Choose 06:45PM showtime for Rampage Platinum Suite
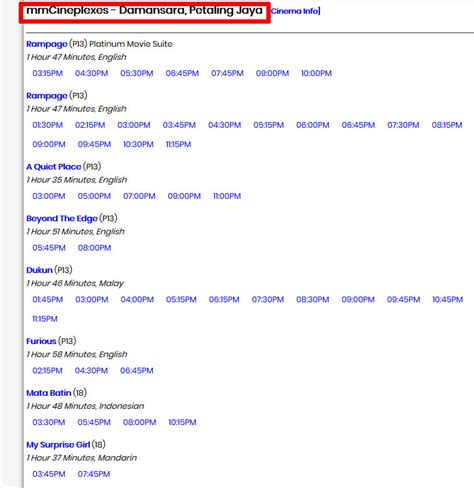Viewport: 474px width, 488px height. click(182, 73)
